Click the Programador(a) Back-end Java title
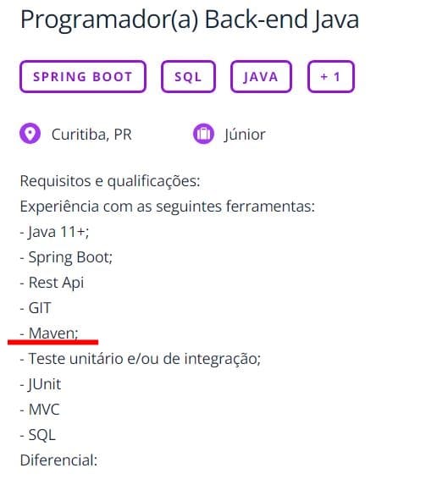The image size is (448, 479). coord(190,19)
